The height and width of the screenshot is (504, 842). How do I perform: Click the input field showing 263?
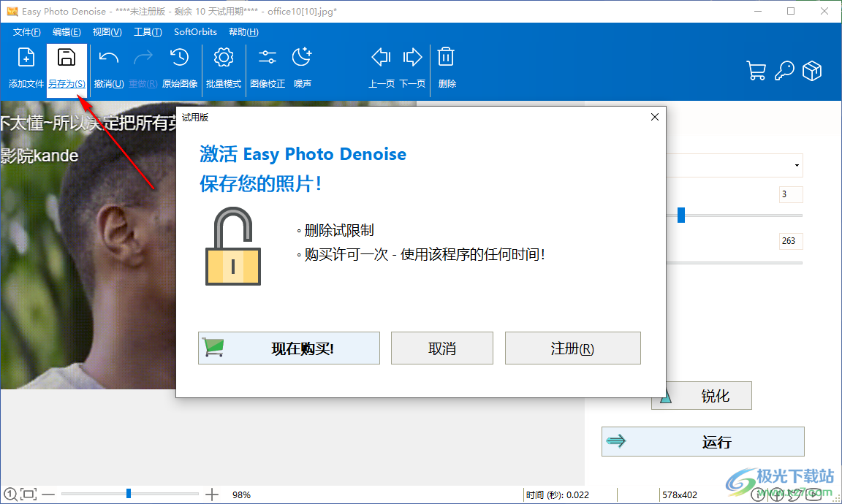[790, 241]
